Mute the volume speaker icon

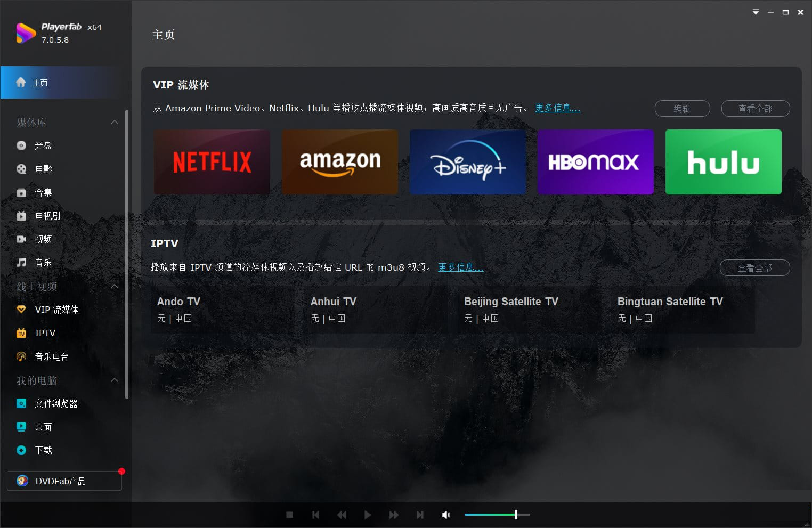click(446, 515)
